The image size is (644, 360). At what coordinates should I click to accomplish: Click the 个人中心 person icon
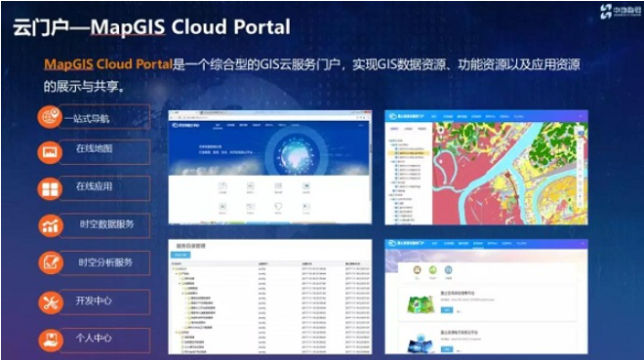click(x=51, y=340)
